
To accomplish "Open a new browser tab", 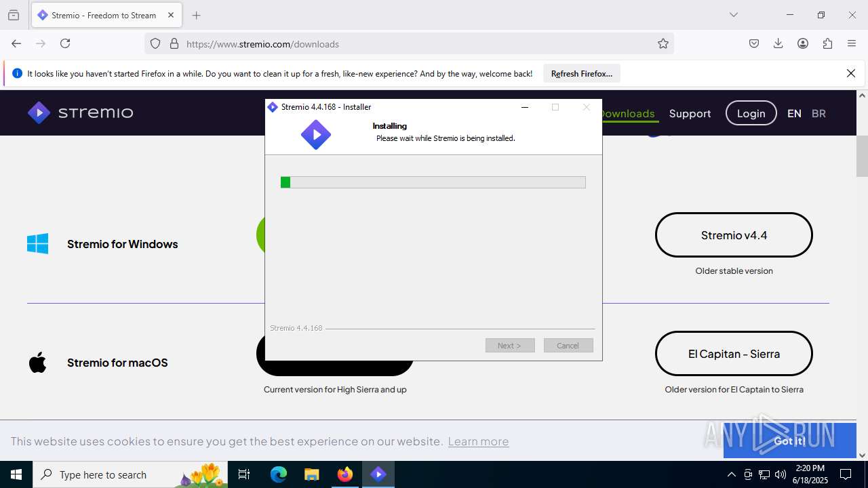I will click(x=197, y=15).
